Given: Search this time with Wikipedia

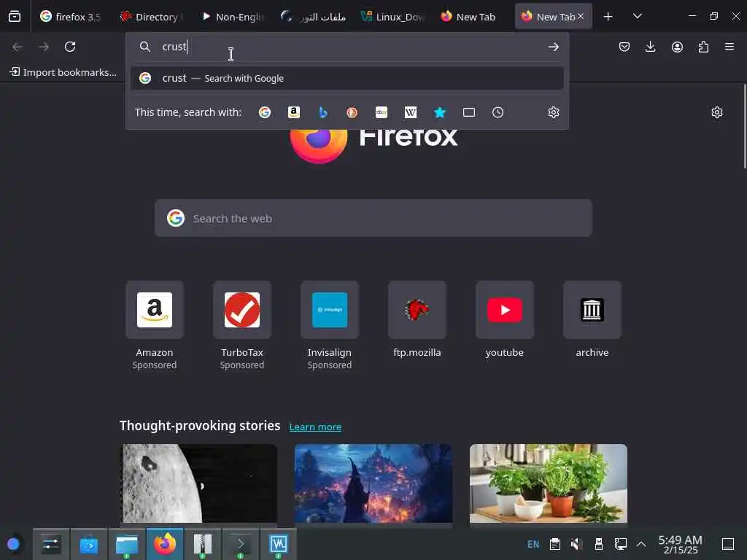Looking at the screenshot, I should [x=411, y=112].
